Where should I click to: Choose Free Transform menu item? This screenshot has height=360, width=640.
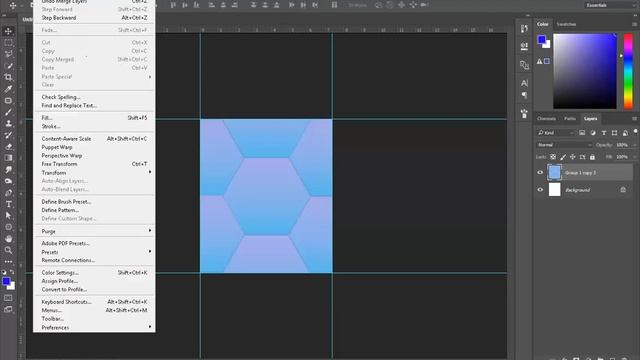pyautogui.click(x=94, y=164)
